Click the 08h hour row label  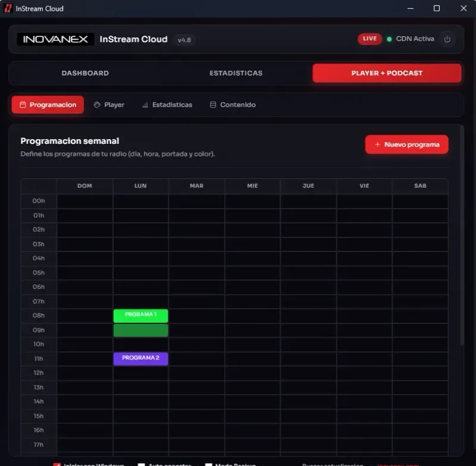point(39,316)
